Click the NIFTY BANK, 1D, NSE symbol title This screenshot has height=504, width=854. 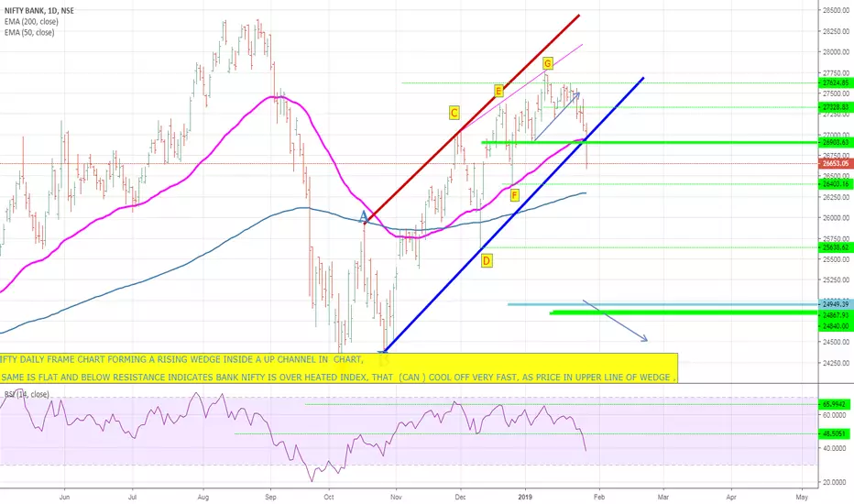[x=39, y=11]
